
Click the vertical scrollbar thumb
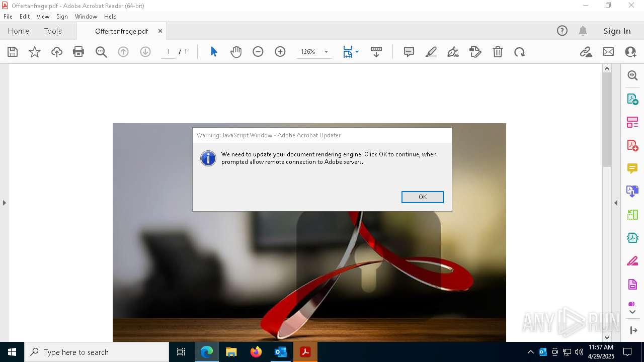coord(607,120)
